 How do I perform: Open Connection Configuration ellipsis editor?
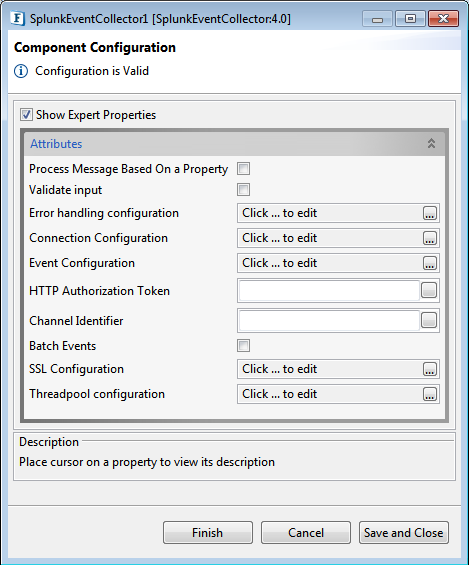[x=429, y=238]
